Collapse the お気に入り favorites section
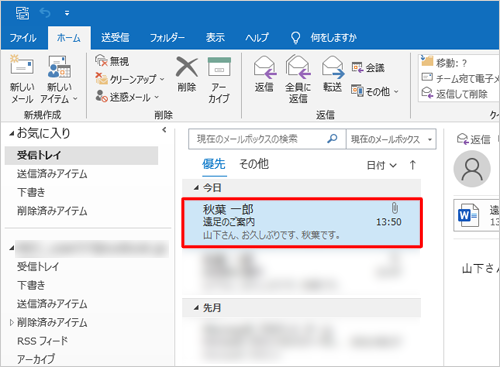The width and height of the screenshot is (500, 367). 12,134
